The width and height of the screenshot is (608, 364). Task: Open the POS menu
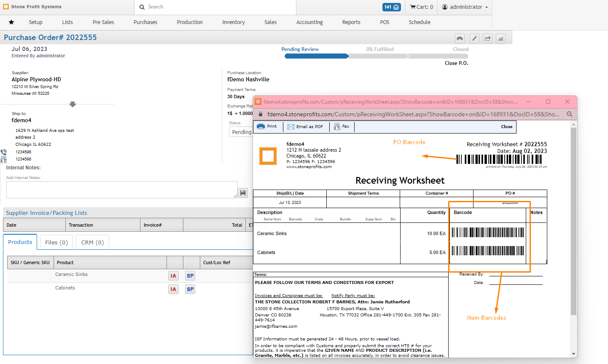385,22
